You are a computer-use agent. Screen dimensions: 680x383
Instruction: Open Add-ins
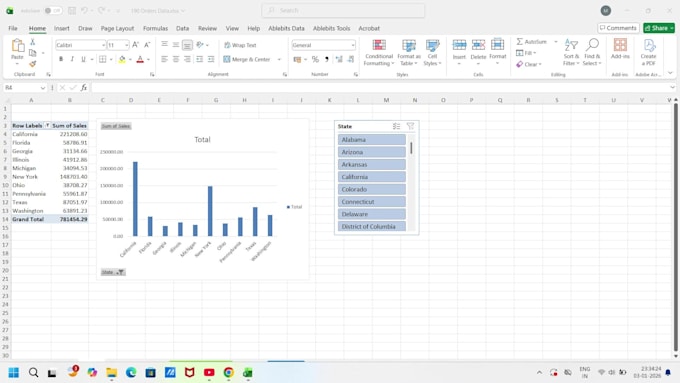coord(620,49)
